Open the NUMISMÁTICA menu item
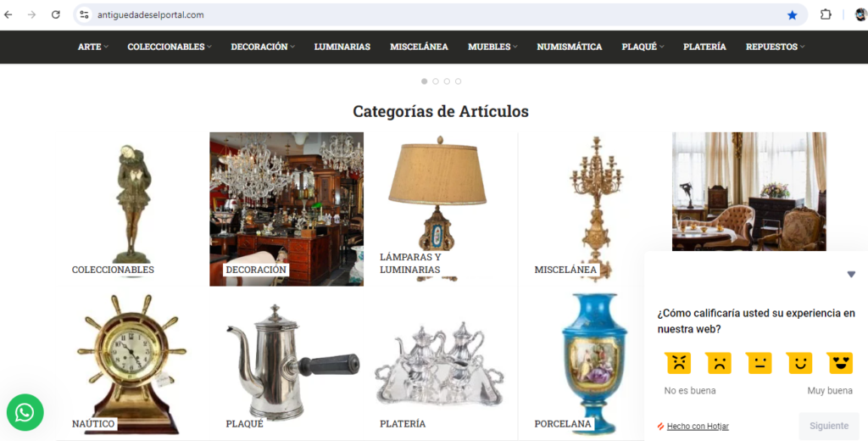Image resolution: width=868 pixels, height=441 pixels. [x=569, y=47]
